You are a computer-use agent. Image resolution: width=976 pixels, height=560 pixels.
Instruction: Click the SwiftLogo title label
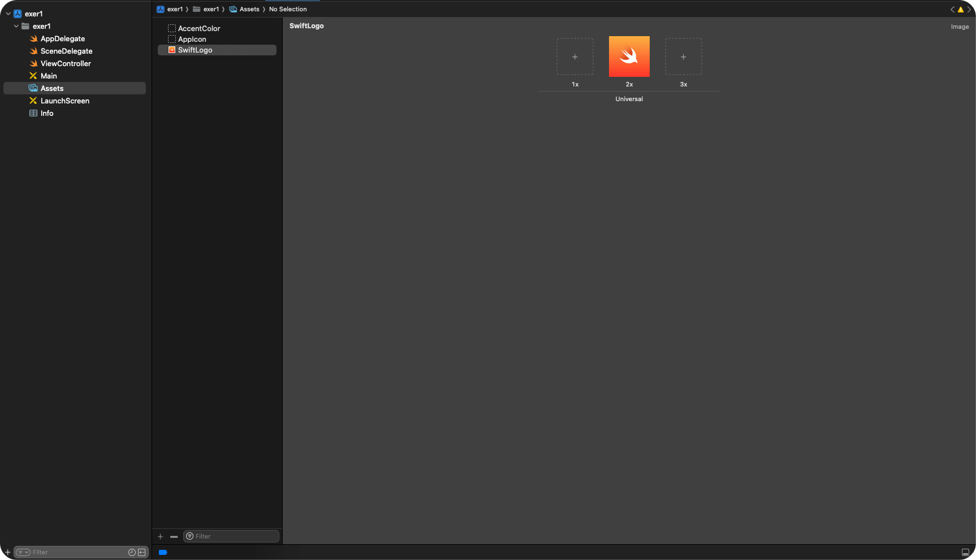click(306, 26)
